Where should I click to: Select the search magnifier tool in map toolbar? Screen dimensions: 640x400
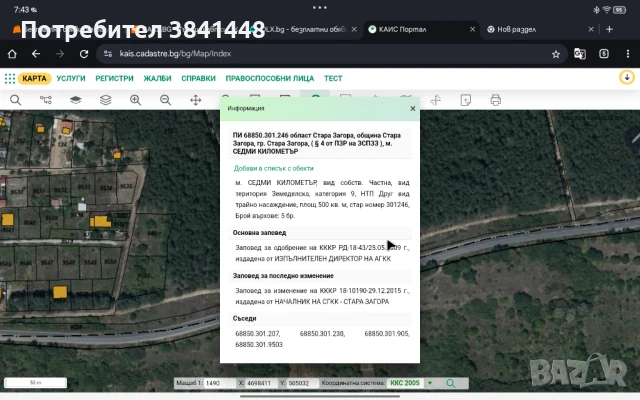[15, 99]
